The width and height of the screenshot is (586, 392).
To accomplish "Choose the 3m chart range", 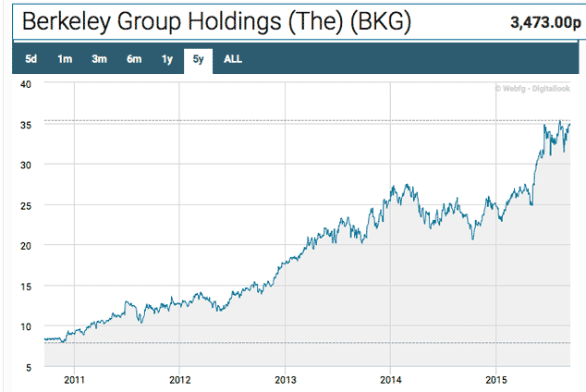I will 99,60.
